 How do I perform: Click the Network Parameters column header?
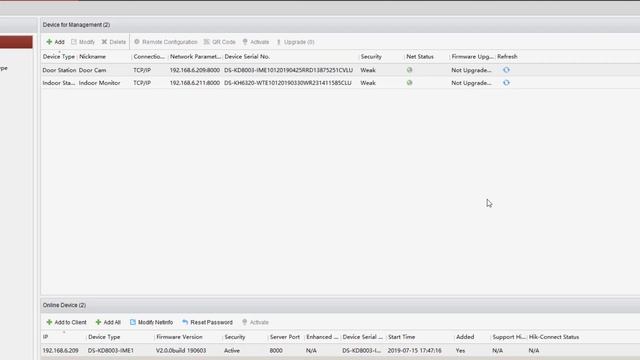coord(195,57)
